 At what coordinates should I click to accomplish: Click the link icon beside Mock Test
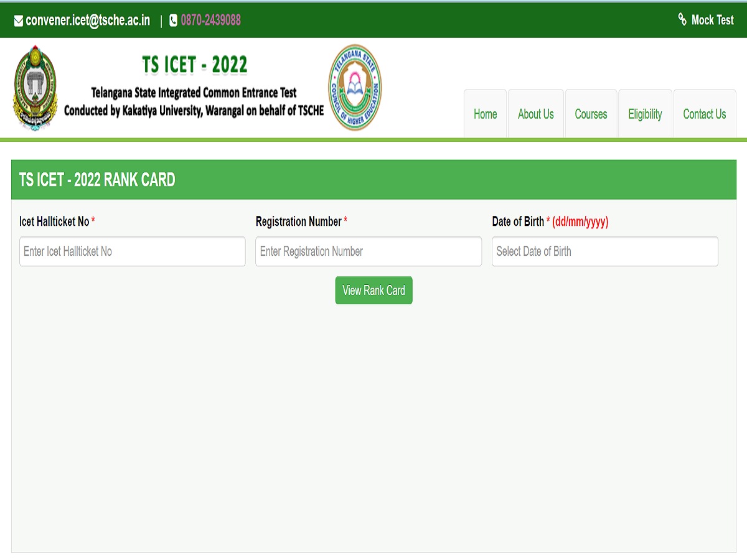tap(682, 19)
